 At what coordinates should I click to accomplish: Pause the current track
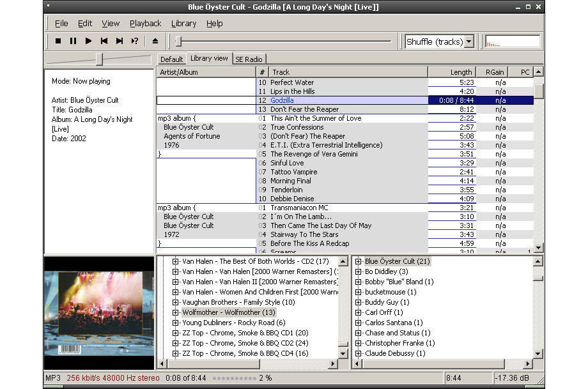[73, 42]
